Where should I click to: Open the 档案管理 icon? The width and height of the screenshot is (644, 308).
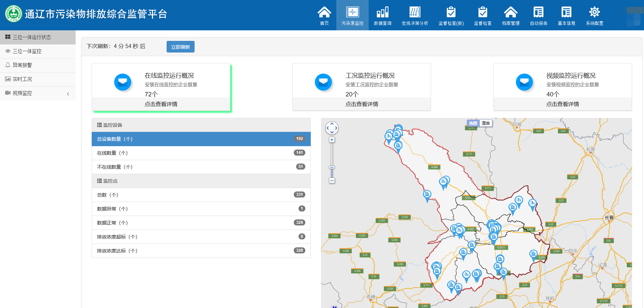point(510,16)
